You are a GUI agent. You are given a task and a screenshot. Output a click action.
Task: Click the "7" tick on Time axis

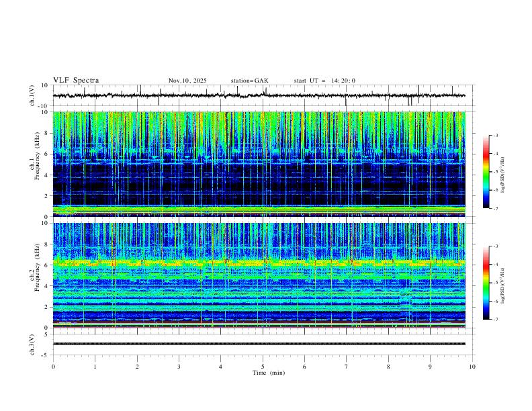pos(347,367)
